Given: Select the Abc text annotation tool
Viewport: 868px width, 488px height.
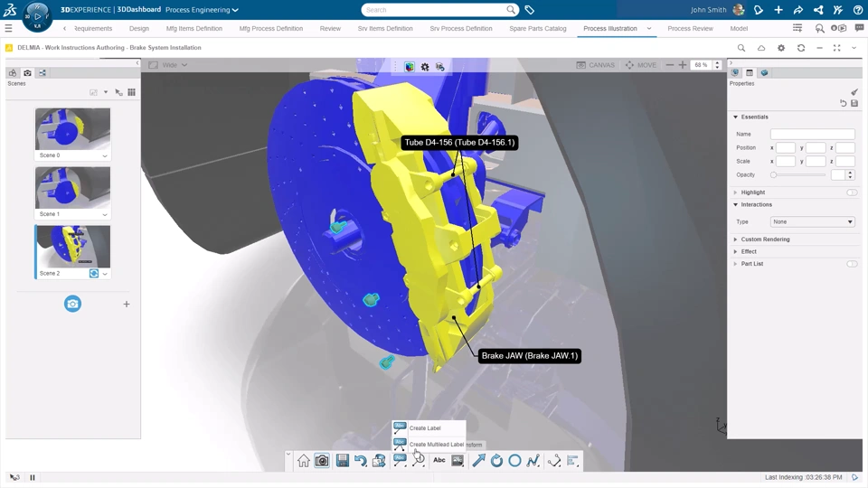Looking at the screenshot, I should point(439,460).
